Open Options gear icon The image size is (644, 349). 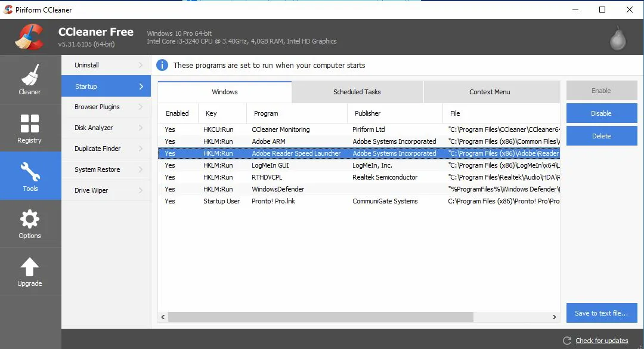point(30,220)
